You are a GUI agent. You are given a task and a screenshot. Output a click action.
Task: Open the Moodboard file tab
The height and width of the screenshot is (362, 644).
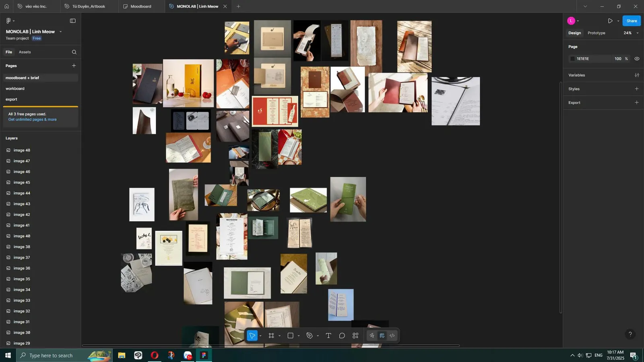pos(141,6)
